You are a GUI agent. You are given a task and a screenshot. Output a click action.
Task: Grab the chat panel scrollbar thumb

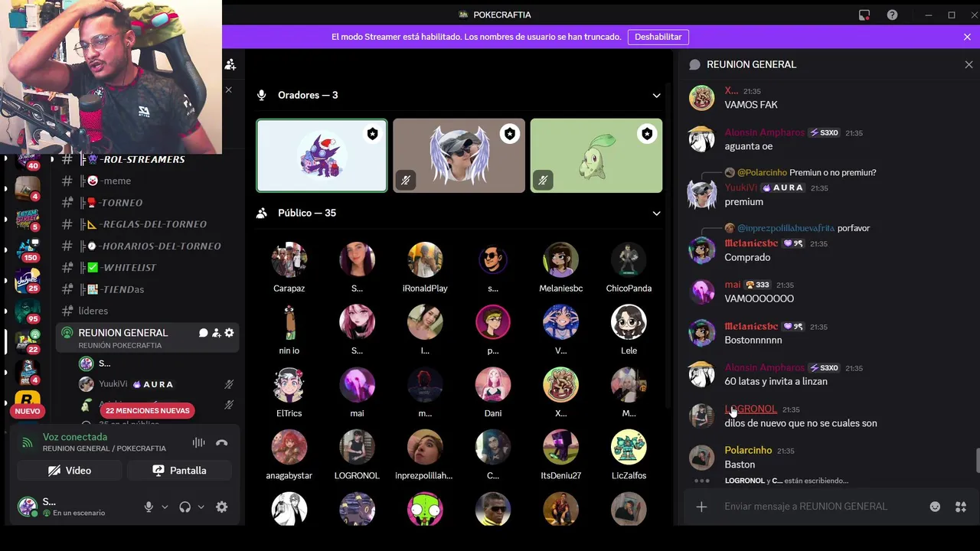coord(977,461)
